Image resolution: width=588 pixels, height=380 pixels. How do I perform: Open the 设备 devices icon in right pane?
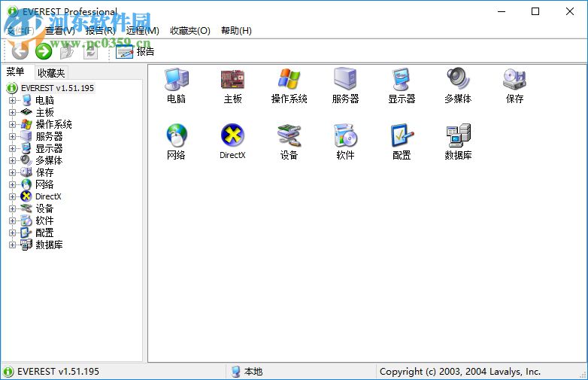click(289, 135)
